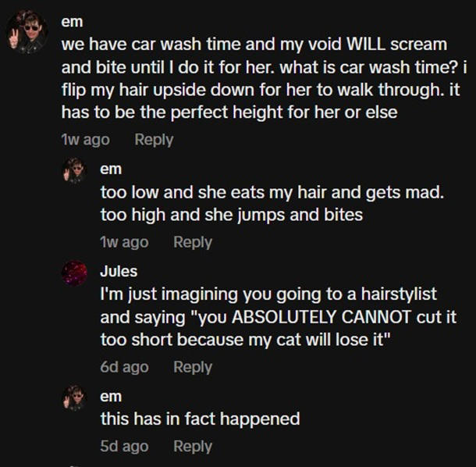The height and width of the screenshot is (467, 476).
Task: Reply to 'too low and she eats my hair'
Action: coord(193,242)
